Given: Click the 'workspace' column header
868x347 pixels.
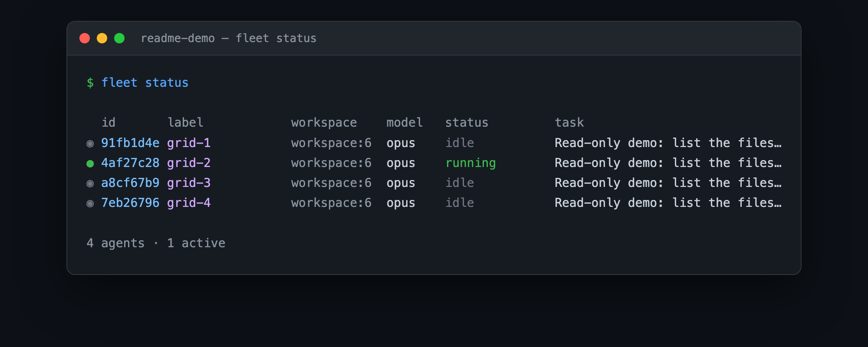Looking at the screenshot, I should 324,123.
